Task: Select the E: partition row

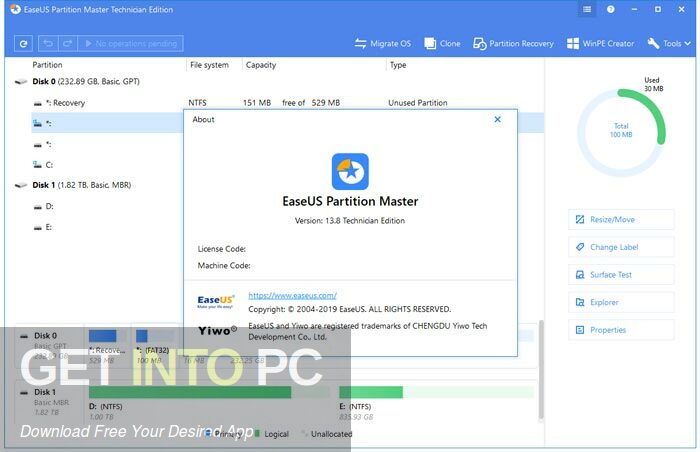Action: (107, 227)
